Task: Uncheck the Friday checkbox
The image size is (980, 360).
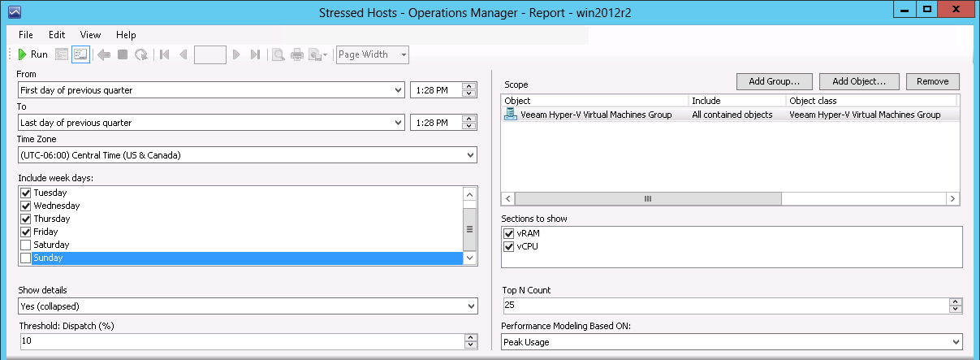Action: [25, 232]
